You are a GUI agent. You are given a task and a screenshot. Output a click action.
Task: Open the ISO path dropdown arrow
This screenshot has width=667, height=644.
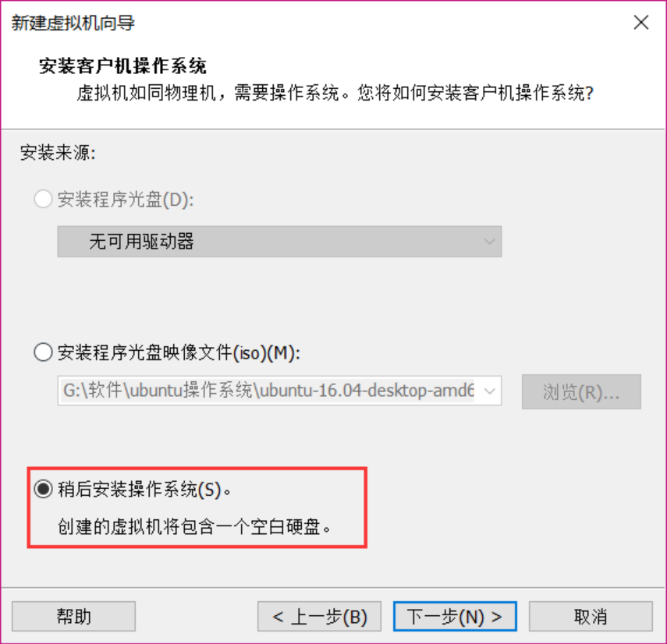(x=490, y=391)
